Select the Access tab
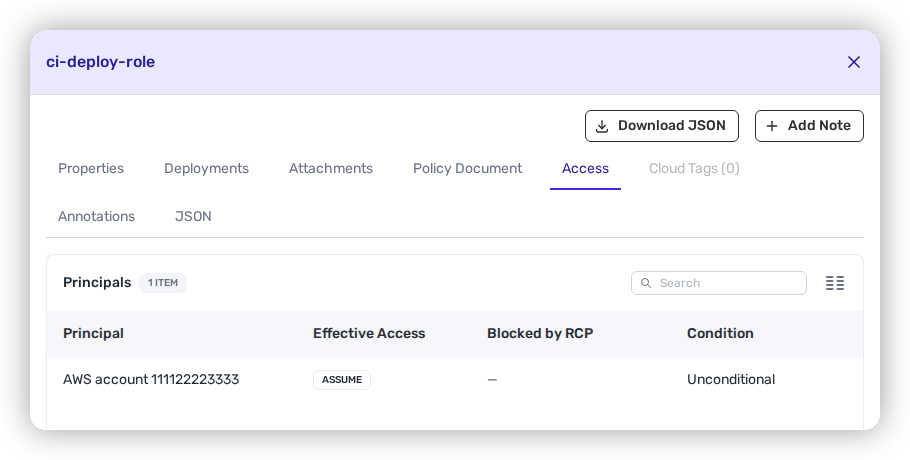The width and height of the screenshot is (910, 460). tap(585, 168)
